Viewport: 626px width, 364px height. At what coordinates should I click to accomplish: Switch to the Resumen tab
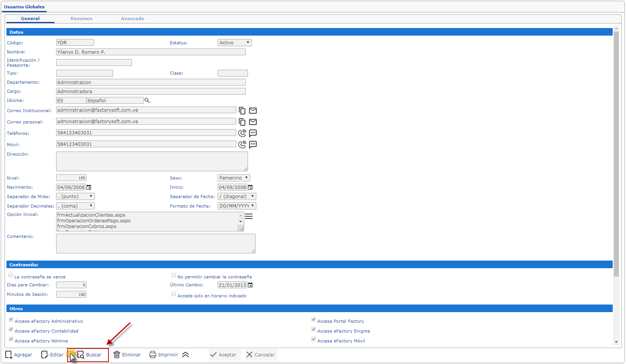point(81,19)
